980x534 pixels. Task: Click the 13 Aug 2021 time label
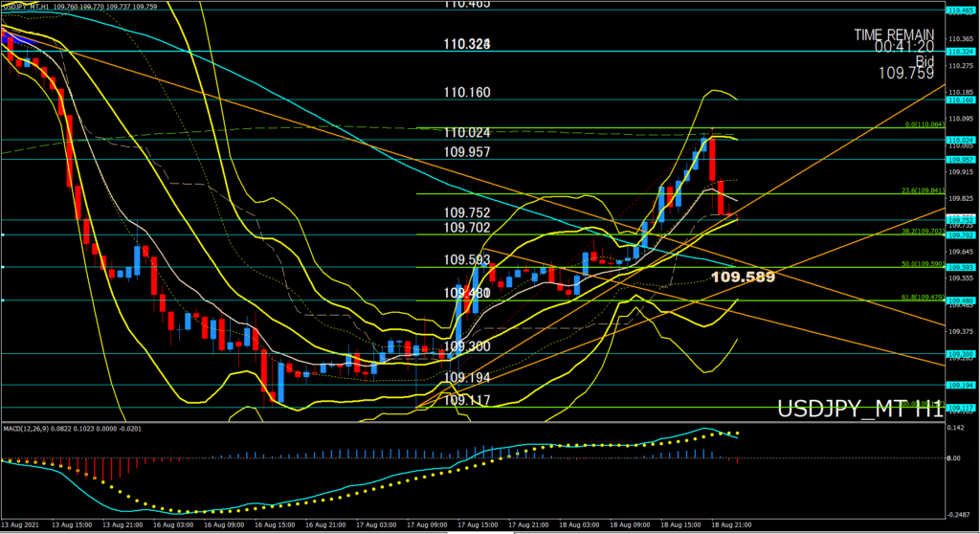click(20, 525)
